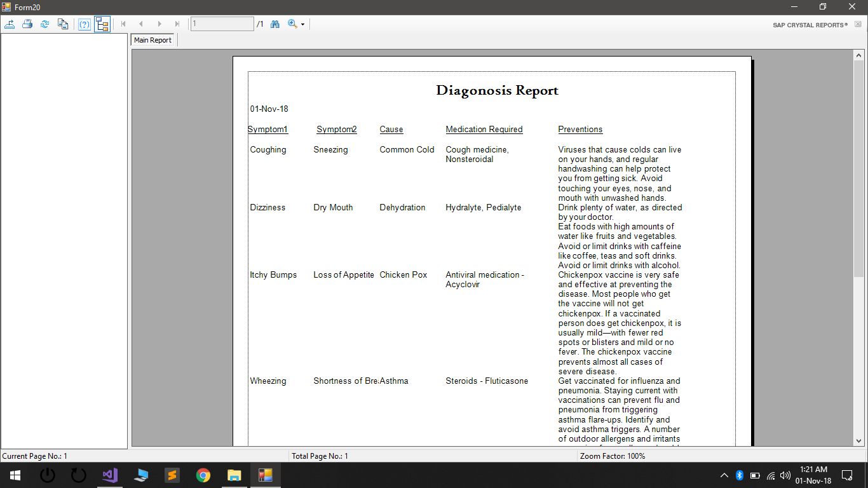
Task: Show hidden tray icons with the chevron
Action: tap(724, 475)
